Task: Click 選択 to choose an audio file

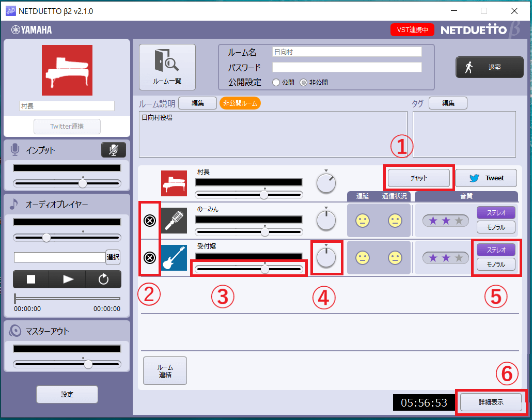Action: [x=113, y=257]
